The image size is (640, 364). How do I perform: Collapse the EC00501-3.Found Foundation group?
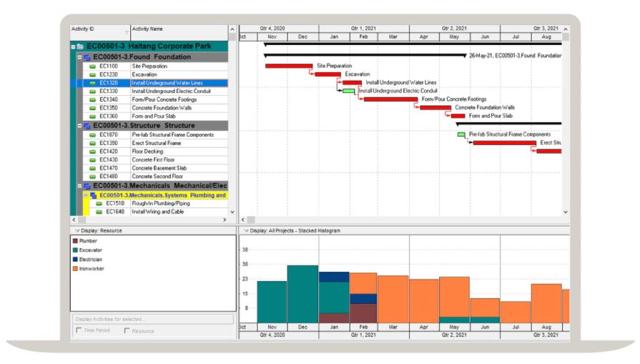click(x=79, y=56)
